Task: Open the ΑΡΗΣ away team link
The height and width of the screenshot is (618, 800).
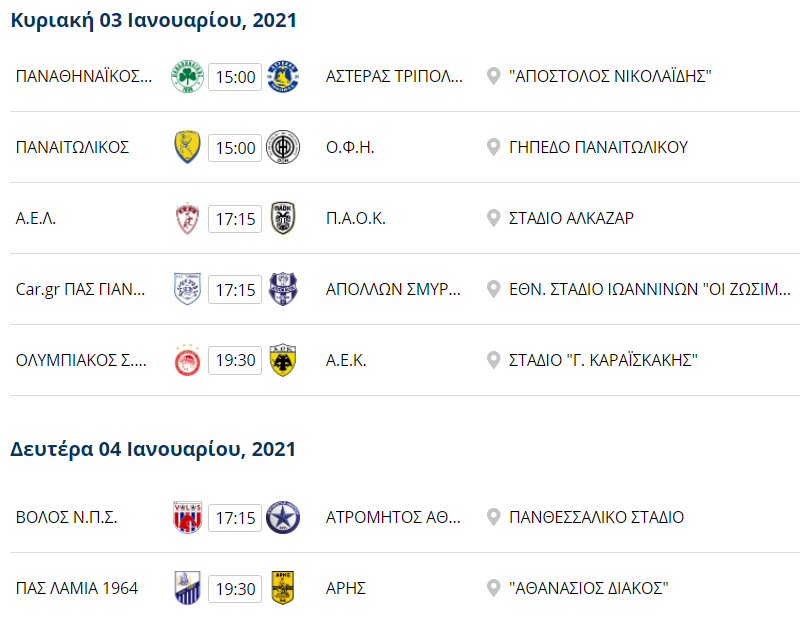Action: (346, 588)
